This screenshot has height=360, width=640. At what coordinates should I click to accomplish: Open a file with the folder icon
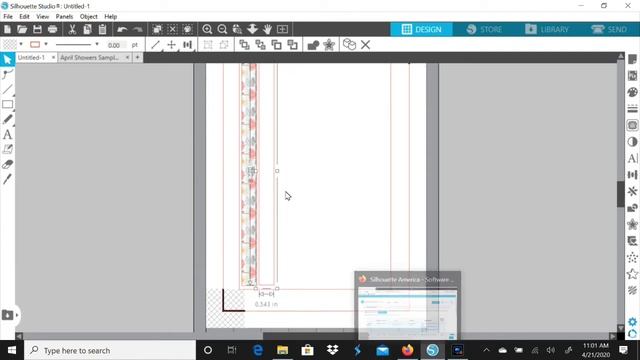[22, 29]
